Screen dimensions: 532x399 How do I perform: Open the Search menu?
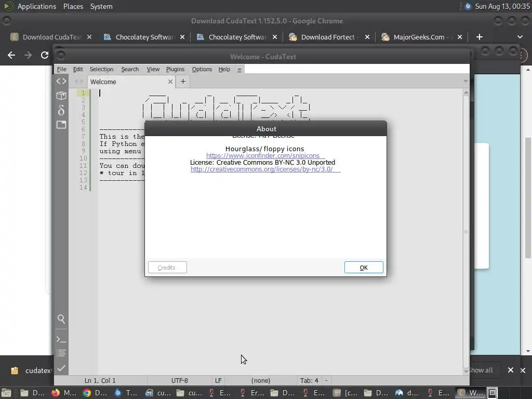click(x=130, y=69)
